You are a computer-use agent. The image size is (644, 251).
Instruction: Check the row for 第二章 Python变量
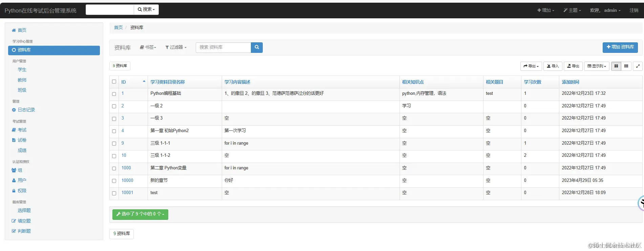tap(114, 168)
